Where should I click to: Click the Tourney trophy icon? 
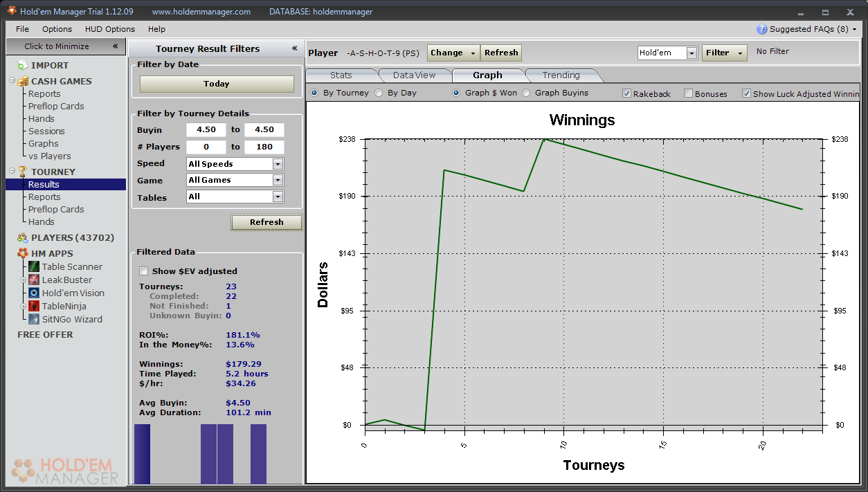[x=23, y=172]
